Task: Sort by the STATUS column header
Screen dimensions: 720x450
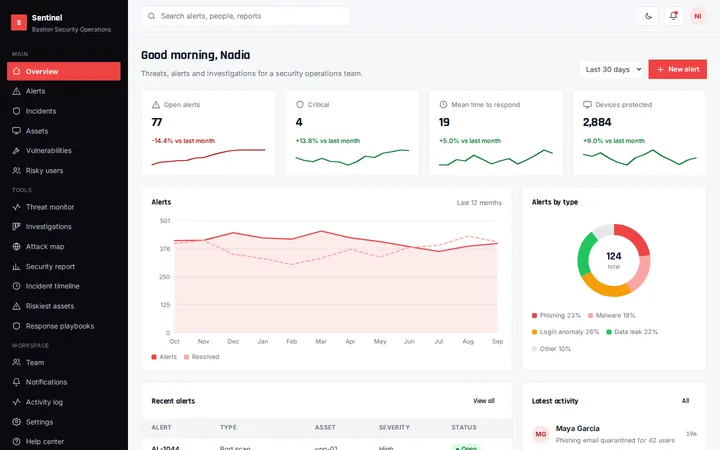Action: click(x=464, y=428)
